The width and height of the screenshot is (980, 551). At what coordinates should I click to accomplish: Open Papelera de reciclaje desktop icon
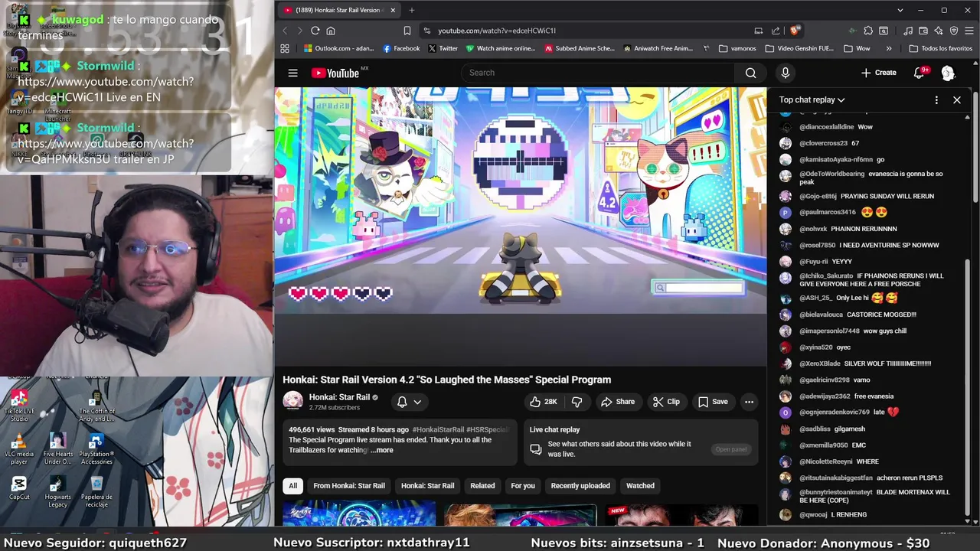[x=96, y=491]
